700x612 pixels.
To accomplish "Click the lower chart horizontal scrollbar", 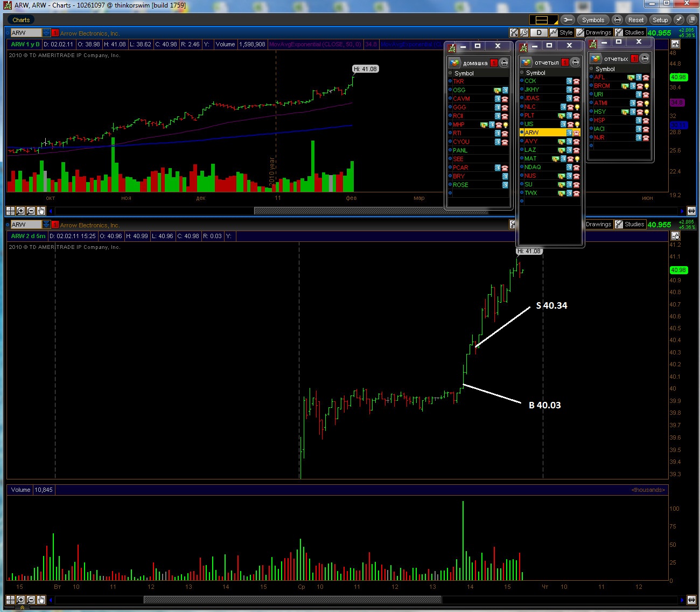I will click(292, 600).
